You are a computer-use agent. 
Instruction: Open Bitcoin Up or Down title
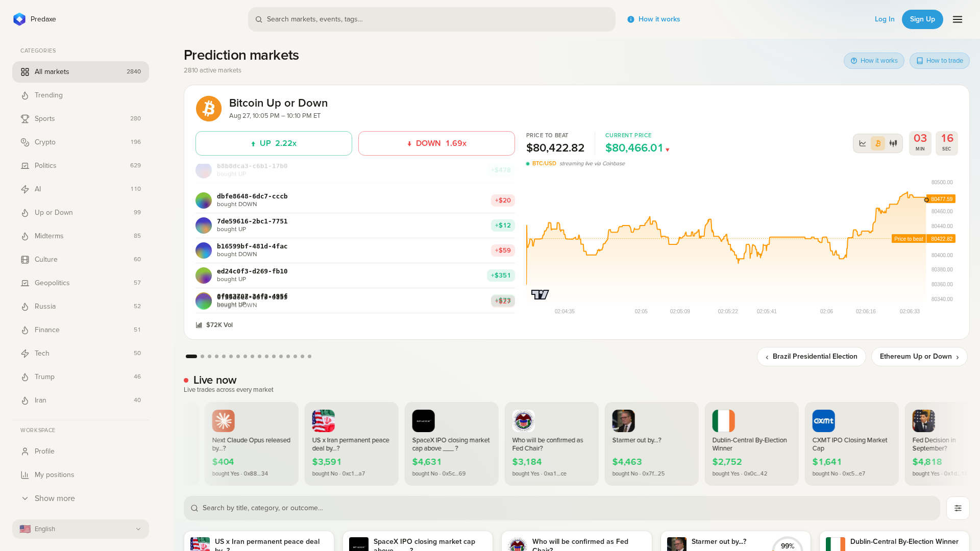(278, 103)
